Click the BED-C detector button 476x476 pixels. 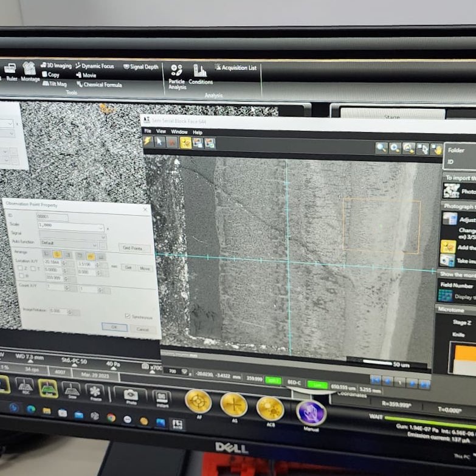point(294,382)
